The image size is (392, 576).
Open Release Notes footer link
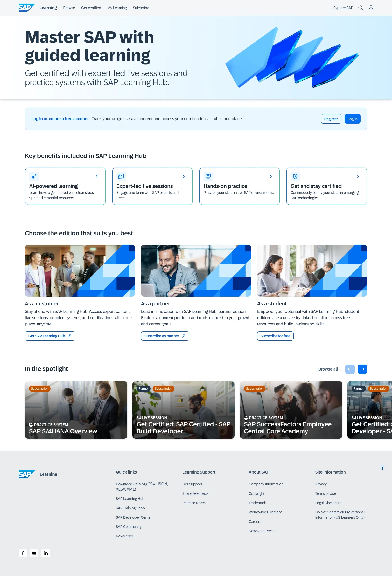(x=194, y=503)
